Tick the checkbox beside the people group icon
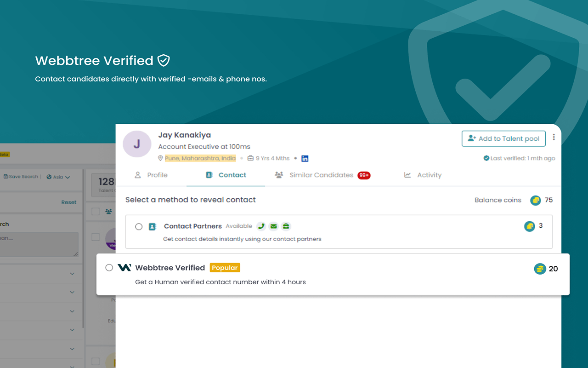 coord(96,212)
